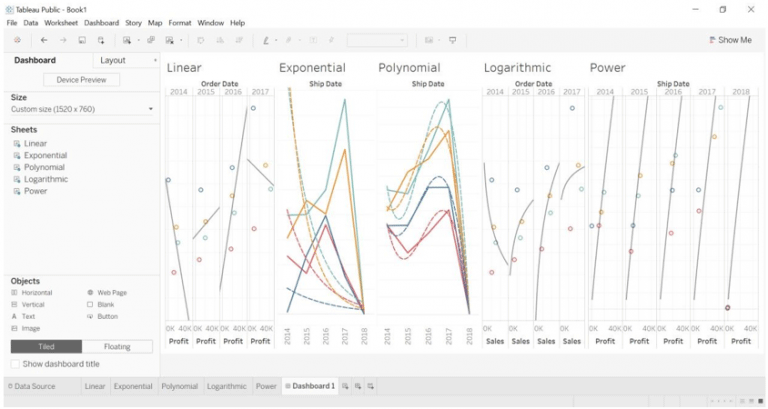Open the Show Me panel
Viewport: 768px width, 409px height.
[x=730, y=40]
